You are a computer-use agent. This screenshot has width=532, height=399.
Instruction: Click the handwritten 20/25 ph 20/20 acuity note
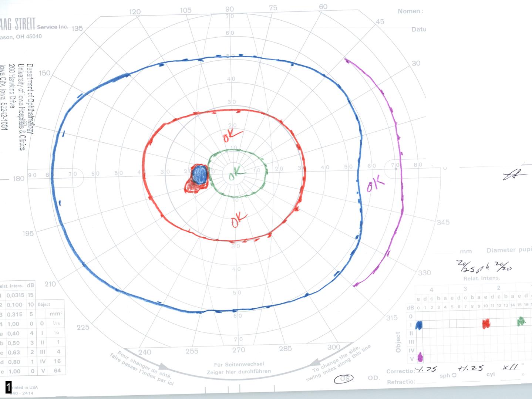484,266
